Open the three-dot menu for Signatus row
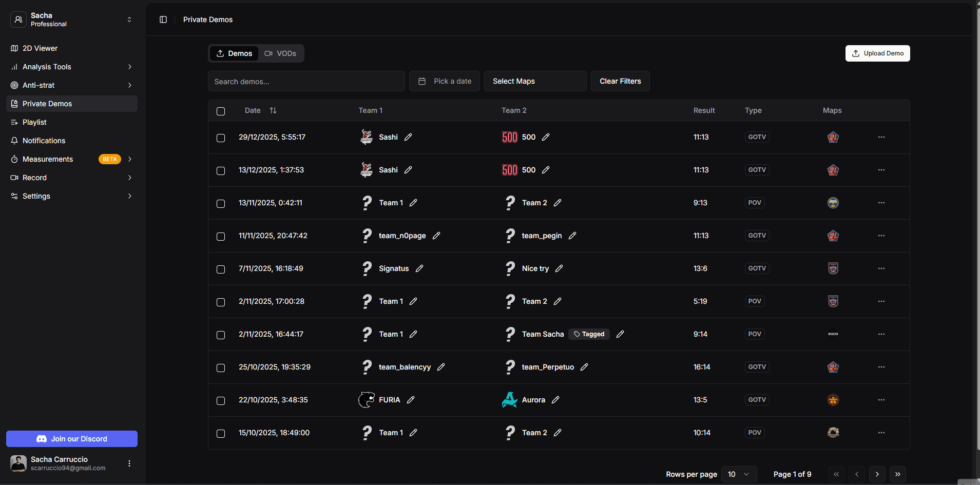The image size is (980, 485). (x=881, y=268)
